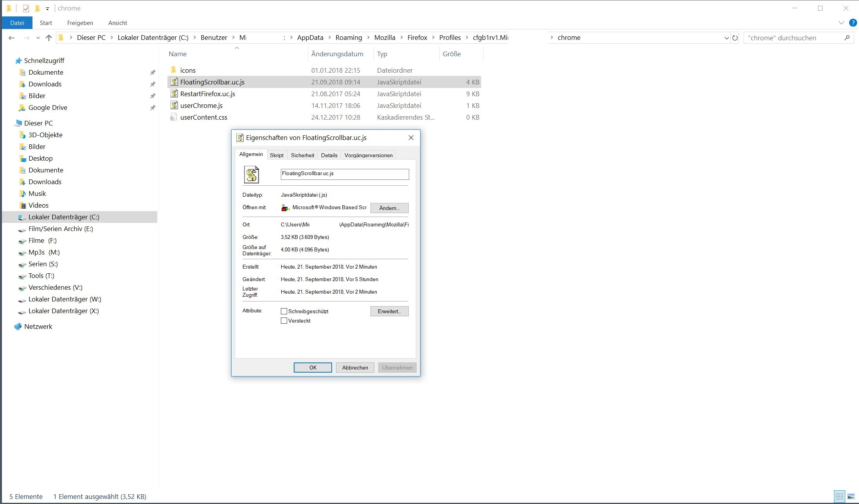Switch to details view icon in status bar
The width and height of the screenshot is (859, 504).
coord(839,497)
